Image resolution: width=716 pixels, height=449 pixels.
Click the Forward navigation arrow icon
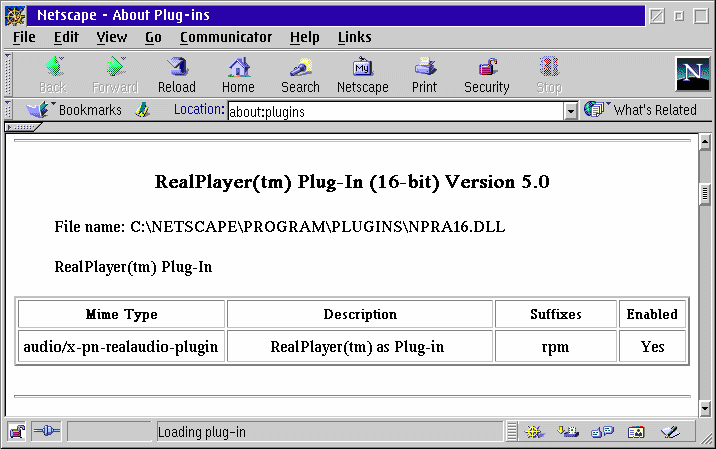116,67
